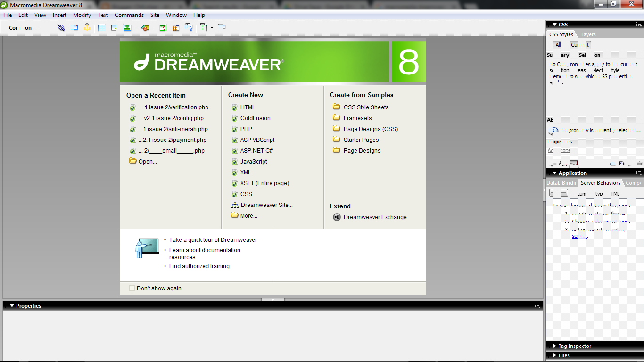Open the Modify menu
Viewport: 644px width, 362px height.
click(82, 15)
